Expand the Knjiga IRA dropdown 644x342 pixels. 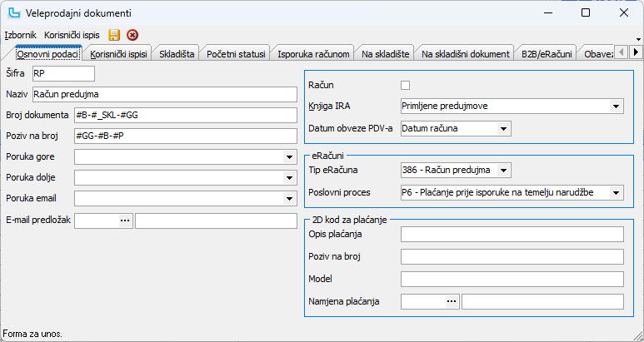616,107
